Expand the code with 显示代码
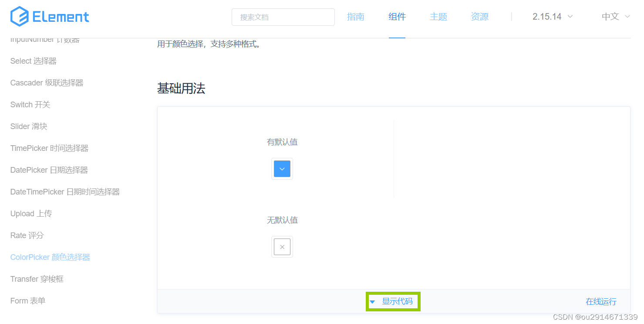This screenshot has height=324, width=644. coord(397,301)
